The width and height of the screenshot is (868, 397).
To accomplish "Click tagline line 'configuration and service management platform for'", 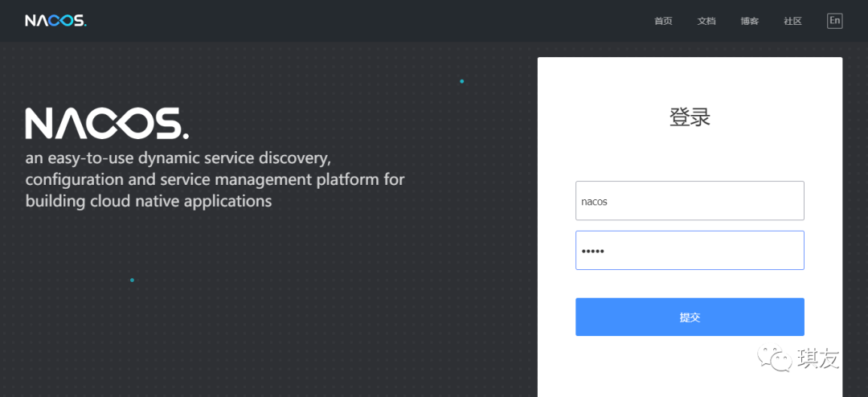I will pyautogui.click(x=215, y=179).
